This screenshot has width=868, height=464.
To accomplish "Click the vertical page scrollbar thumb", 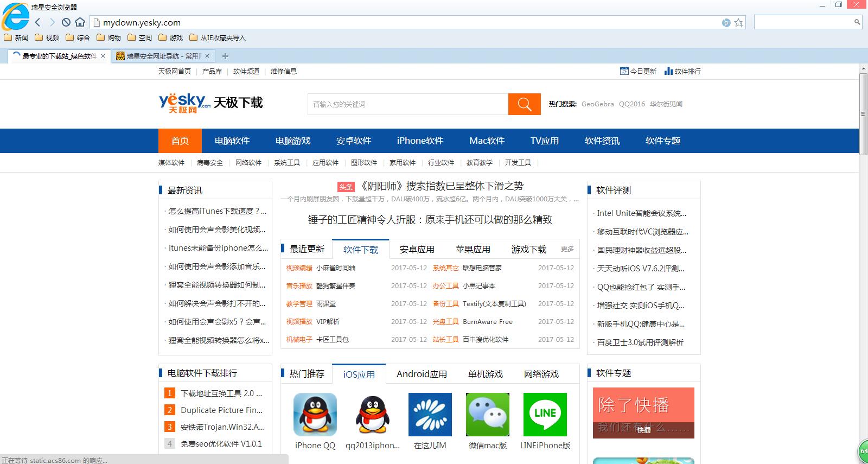I will point(863,114).
